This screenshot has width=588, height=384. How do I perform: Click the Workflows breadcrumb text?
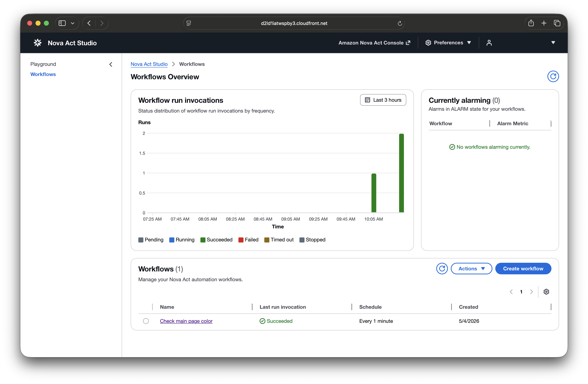(192, 64)
